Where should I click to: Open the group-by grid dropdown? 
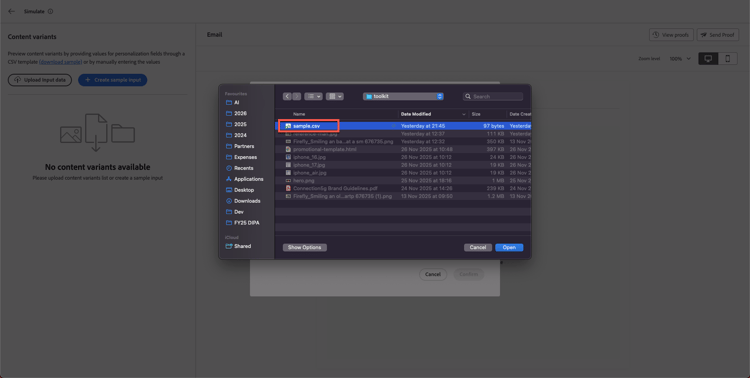pyautogui.click(x=334, y=96)
